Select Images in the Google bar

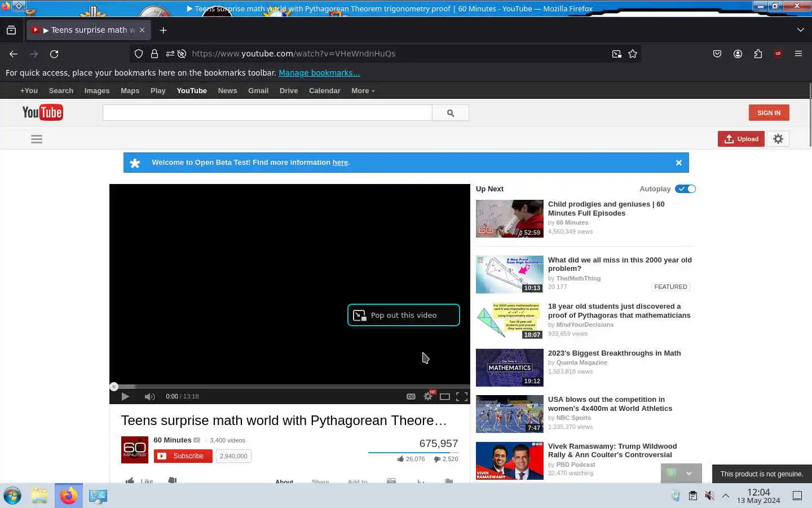pyautogui.click(x=97, y=90)
